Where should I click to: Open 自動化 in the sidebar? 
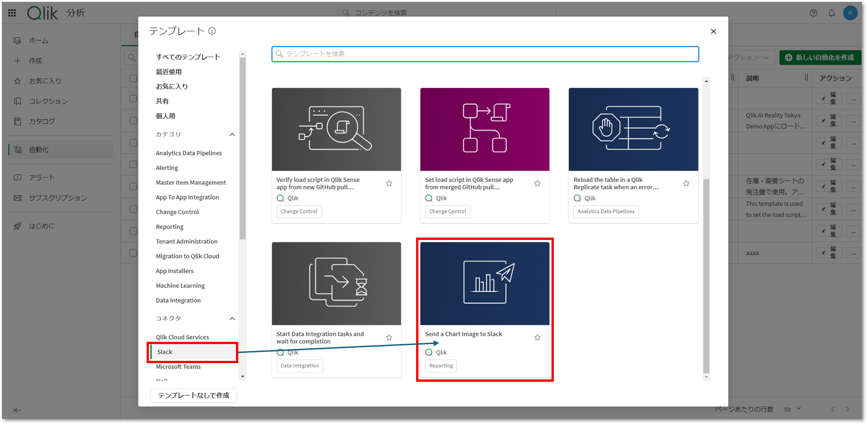61,150
